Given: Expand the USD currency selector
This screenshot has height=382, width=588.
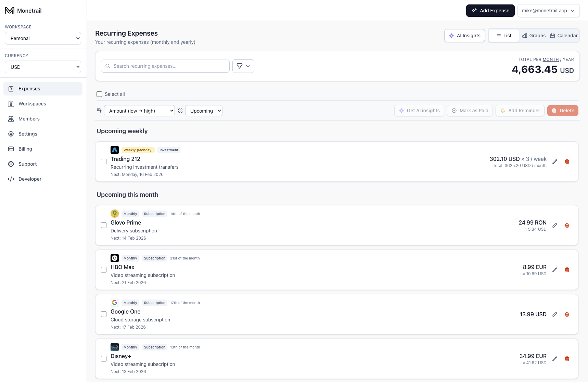Looking at the screenshot, I should [x=43, y=67].
